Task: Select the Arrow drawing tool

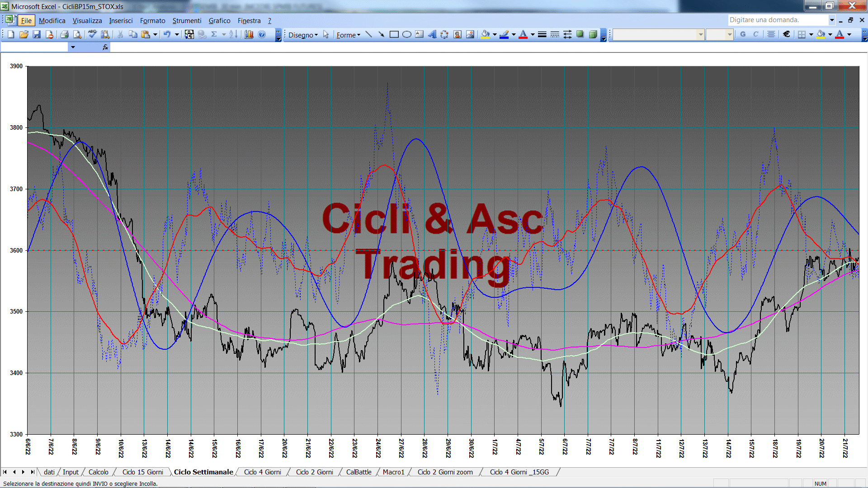Action: point(381,34)
